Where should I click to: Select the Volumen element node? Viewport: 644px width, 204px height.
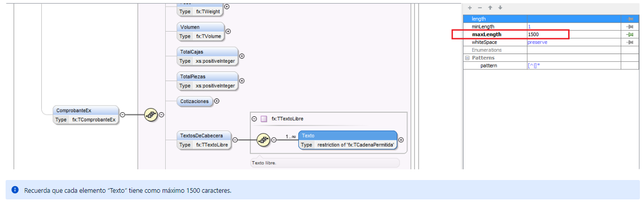tap(200, 31)
